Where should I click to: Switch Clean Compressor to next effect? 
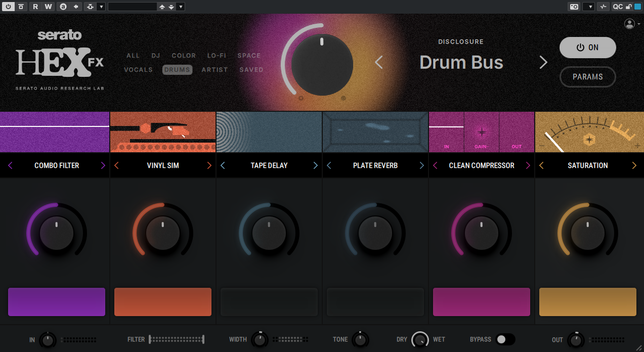click(x=528, y=165)
